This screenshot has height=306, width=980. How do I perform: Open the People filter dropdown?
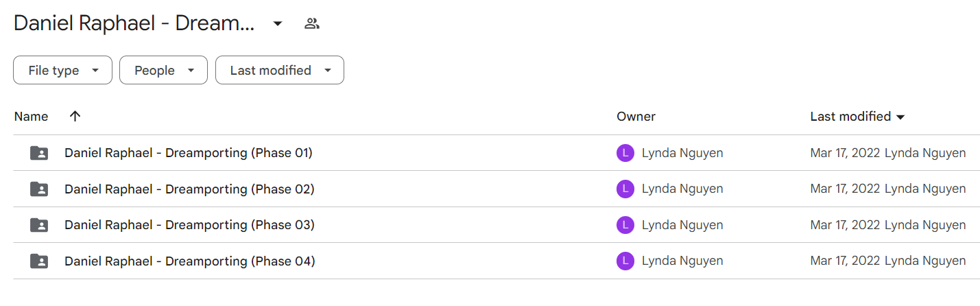163,70
